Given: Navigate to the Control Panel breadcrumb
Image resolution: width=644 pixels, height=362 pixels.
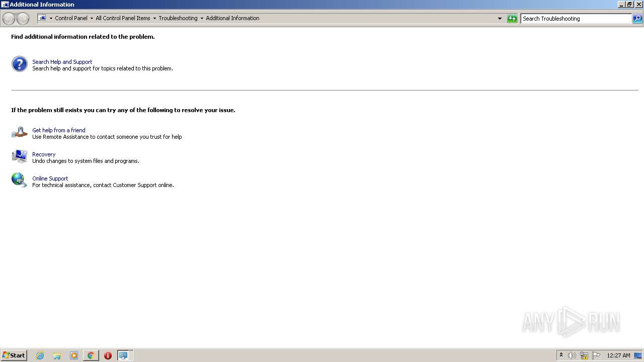Looking at the screenshot, I should (71, 18).
